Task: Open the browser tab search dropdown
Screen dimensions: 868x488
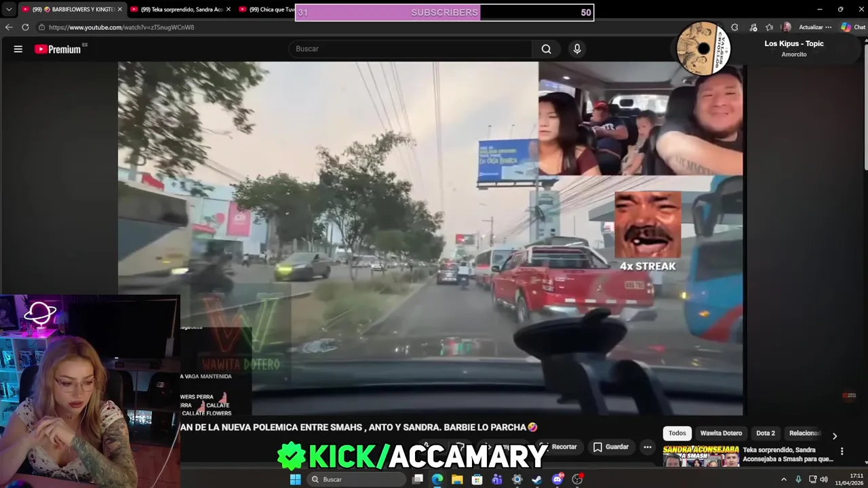Action: click(x=9, y=9)
